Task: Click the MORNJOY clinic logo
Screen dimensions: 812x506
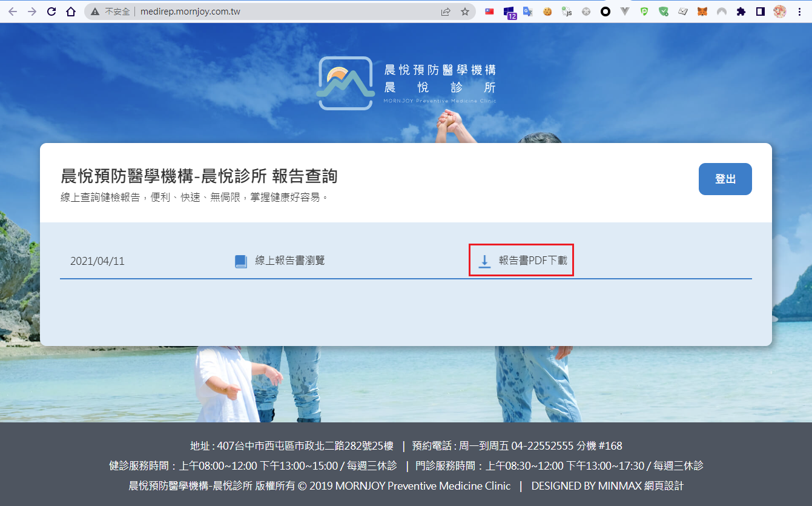Action: click(x=406, y=83)
